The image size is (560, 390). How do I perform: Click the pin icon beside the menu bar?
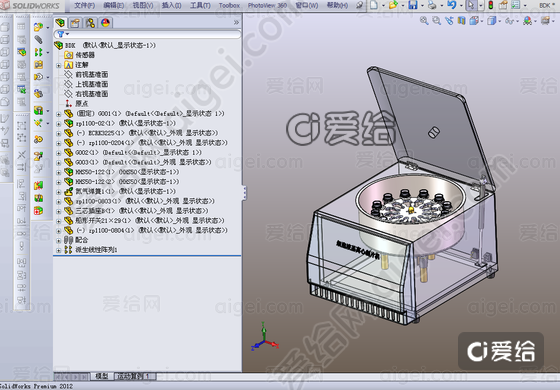coord(359,5)
